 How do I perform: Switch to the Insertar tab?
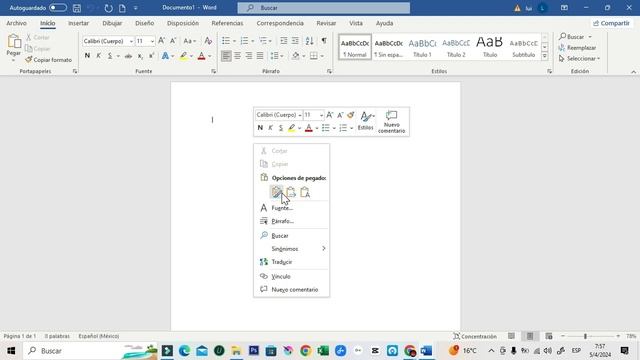[78, 23]
